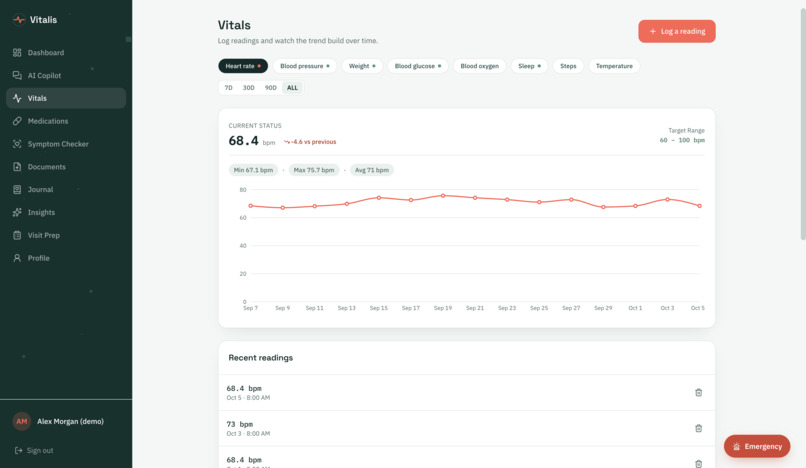Image resolution: width=806 pixels, height=468 pixels.
Task: Click the Emergency siren icon
Action: point(736,446)
